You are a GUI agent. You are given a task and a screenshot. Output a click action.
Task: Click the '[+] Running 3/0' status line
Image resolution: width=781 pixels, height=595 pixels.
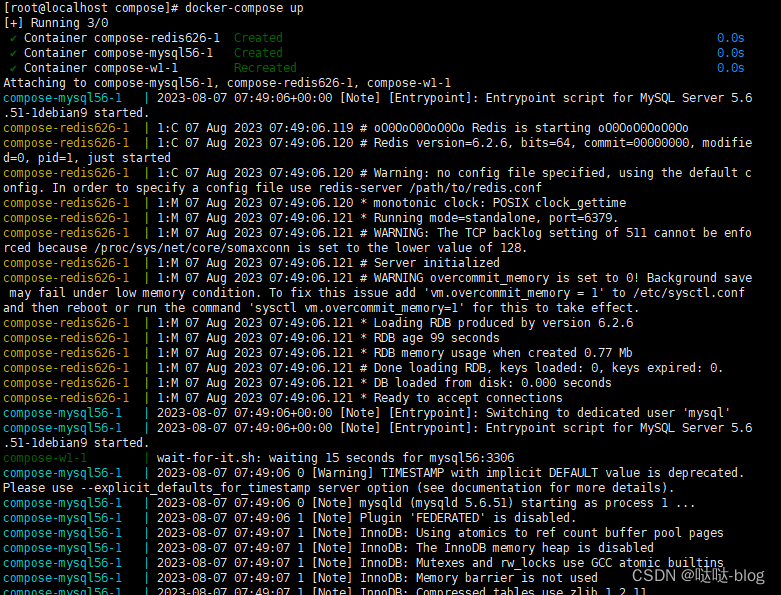click(56, 23)
